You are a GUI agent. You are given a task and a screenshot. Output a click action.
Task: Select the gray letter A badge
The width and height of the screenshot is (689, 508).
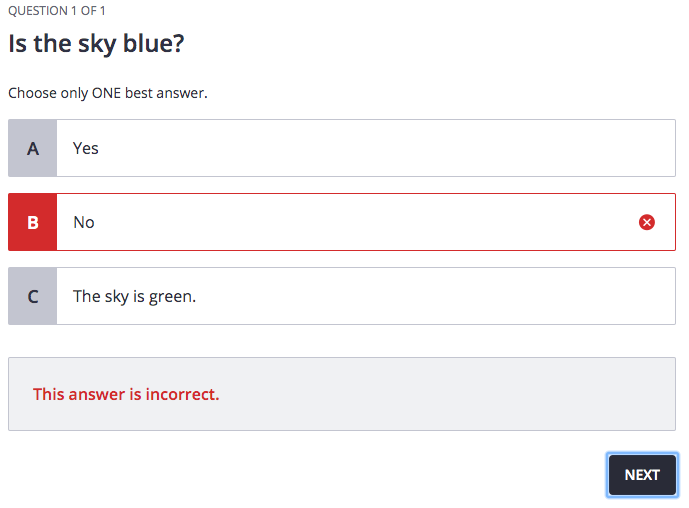(x=33, y=148)
